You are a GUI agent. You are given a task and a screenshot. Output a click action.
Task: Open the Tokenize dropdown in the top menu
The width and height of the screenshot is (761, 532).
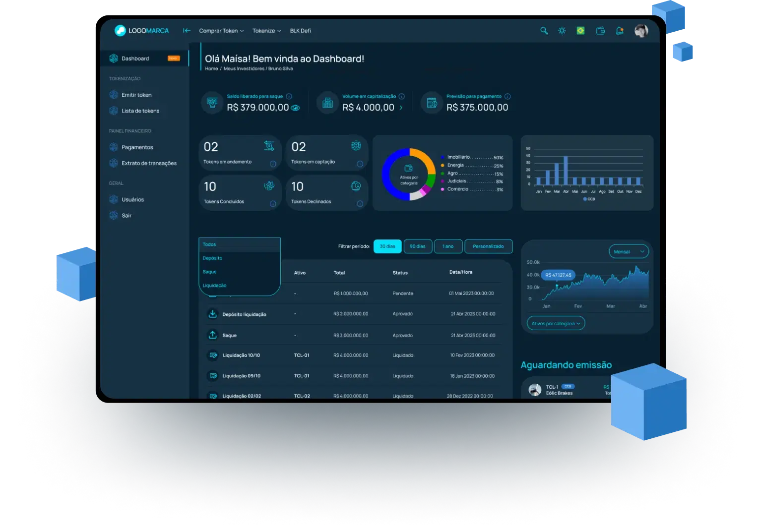266,30
